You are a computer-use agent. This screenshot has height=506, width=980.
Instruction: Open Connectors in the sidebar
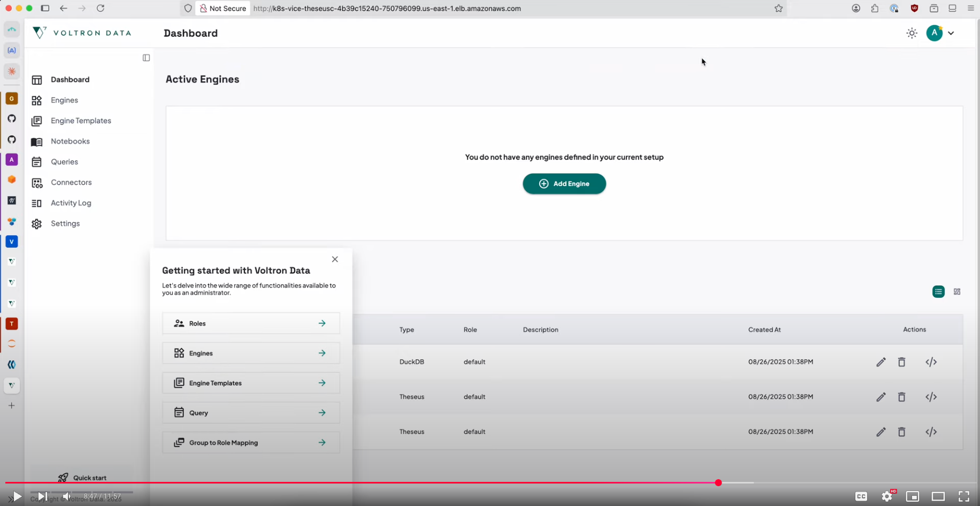(71, 183)
